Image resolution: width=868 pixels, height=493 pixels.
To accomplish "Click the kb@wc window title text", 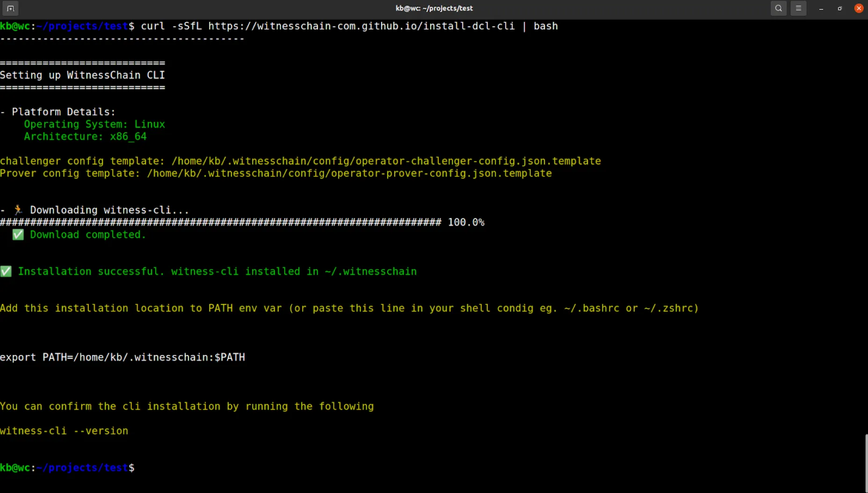I will pyautogui.click(x=434, y=8).
